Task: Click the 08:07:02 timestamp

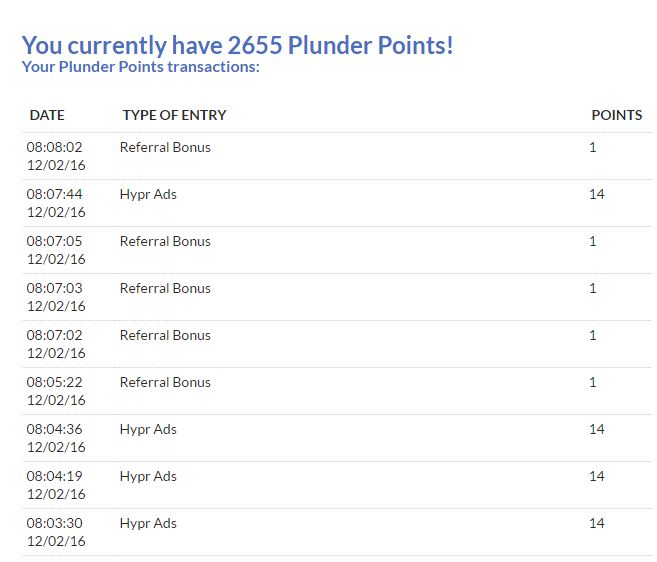Action: click(54, 335)
